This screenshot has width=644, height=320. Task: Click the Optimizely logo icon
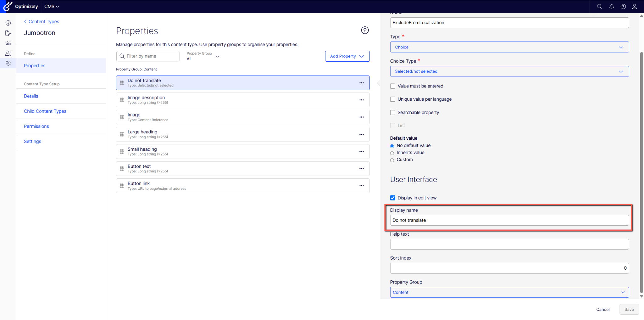[8, 6]
